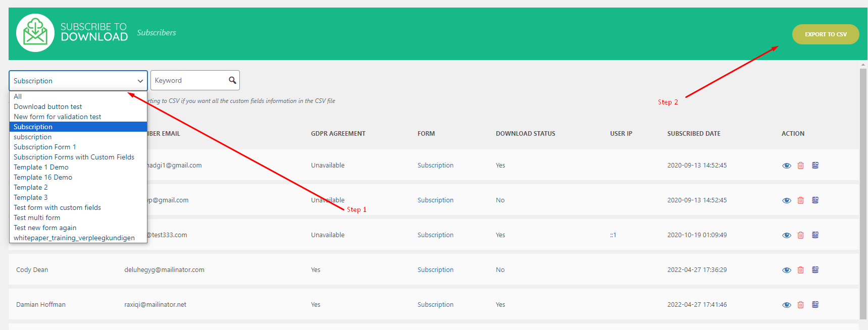This screenshot has height=330, width=868.
Task: Click the 2022-04-27 17:36:29 date cell
Action: (697, 270)
